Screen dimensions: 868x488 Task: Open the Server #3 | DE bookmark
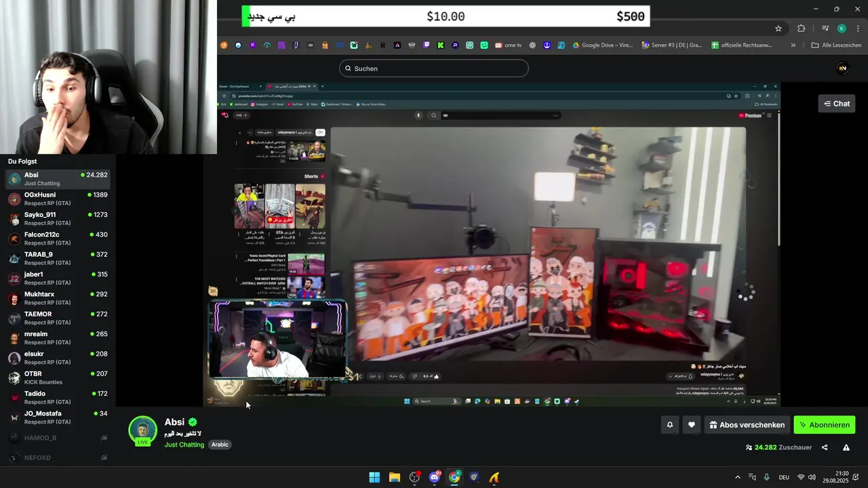[671, 45]
